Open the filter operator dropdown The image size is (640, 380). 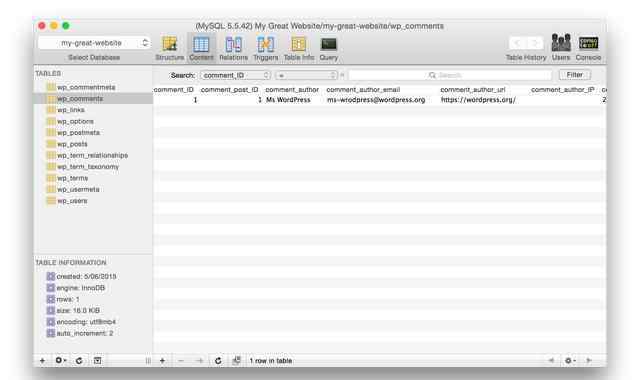(x=306, y=75)
